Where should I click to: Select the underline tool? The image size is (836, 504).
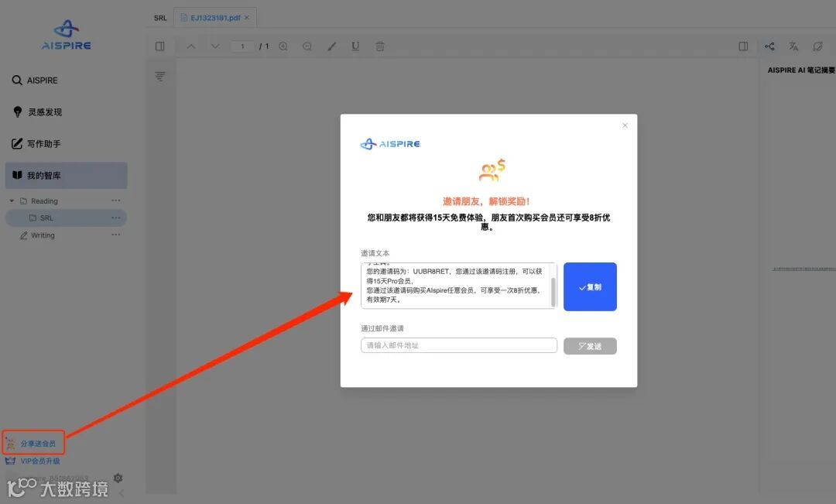click(355, 46)
